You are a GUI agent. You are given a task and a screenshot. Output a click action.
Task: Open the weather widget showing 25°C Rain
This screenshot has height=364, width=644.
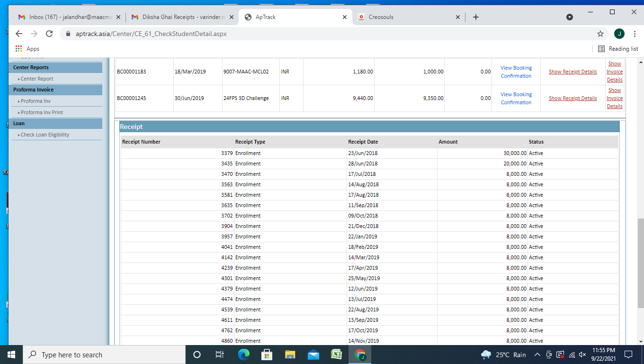pos(503,355)
